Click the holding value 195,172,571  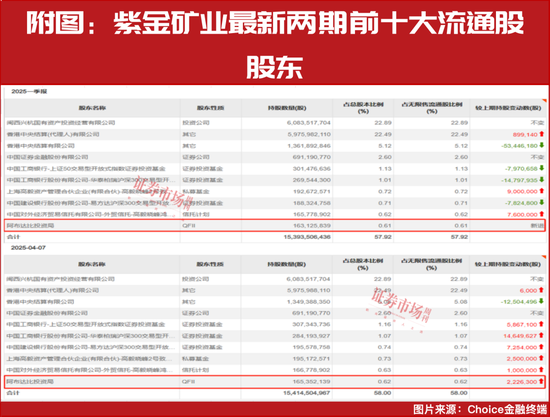tap(311, 359)
